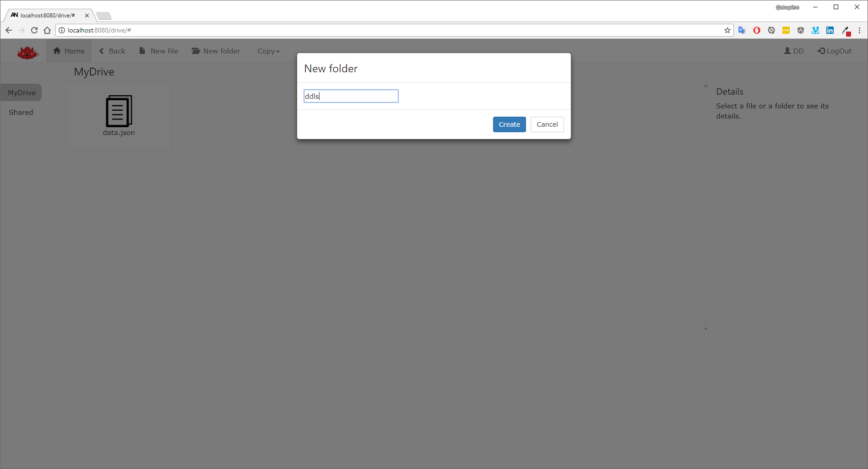This screenshot has width=868, height=469.
Task: Click the MyDrive page heading
Action: [x=94, y=72]
